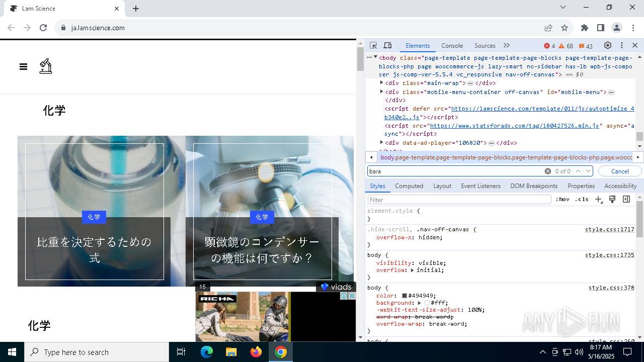This screenshot has width=644, height=362.
Task: Bookmark this page with star icon
Action: tap(565, 28)
